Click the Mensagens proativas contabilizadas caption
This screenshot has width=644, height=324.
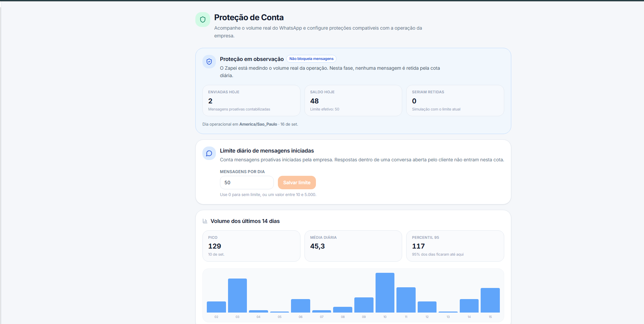(239, 109)
